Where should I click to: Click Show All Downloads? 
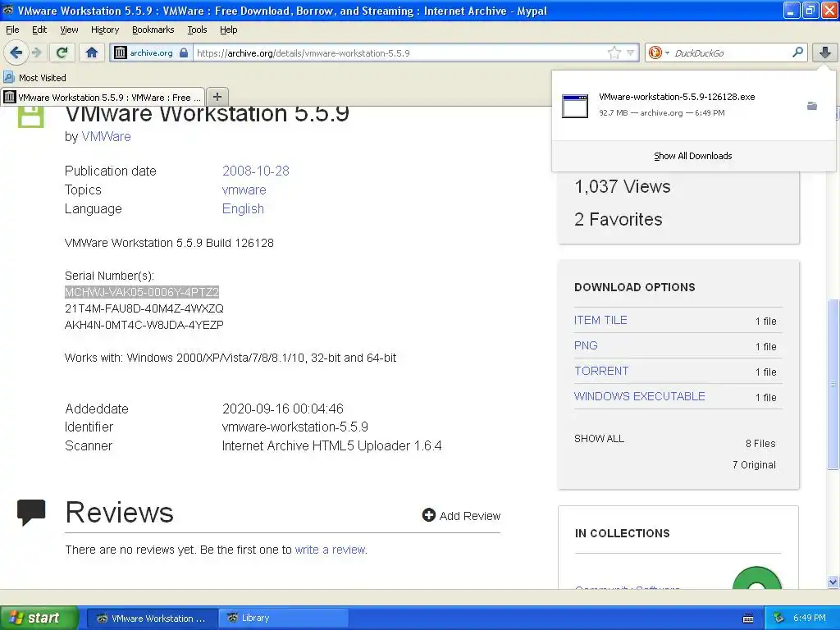[x=692, y=156]
